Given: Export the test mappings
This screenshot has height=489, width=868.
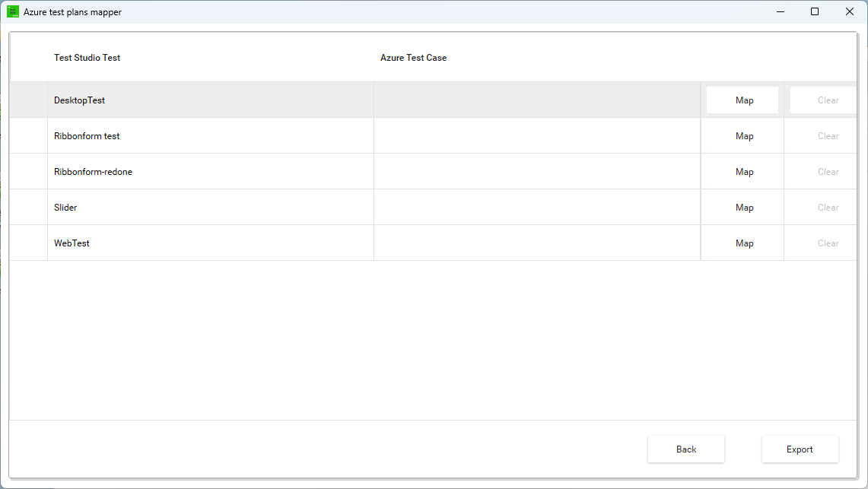Looking at the screenshot, I should pos(800,449).
